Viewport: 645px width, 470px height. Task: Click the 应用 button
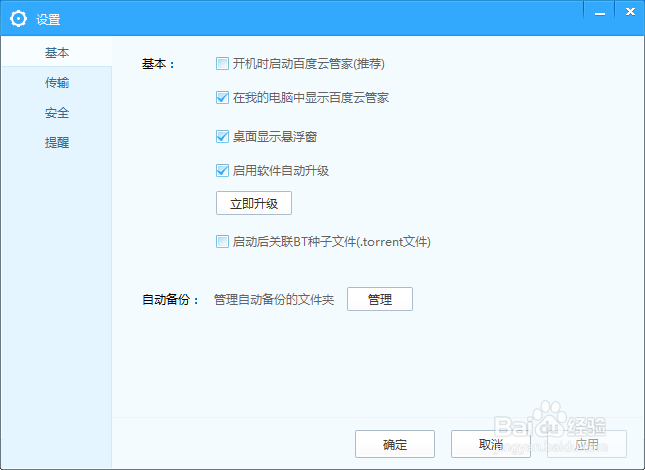(587, 444)
